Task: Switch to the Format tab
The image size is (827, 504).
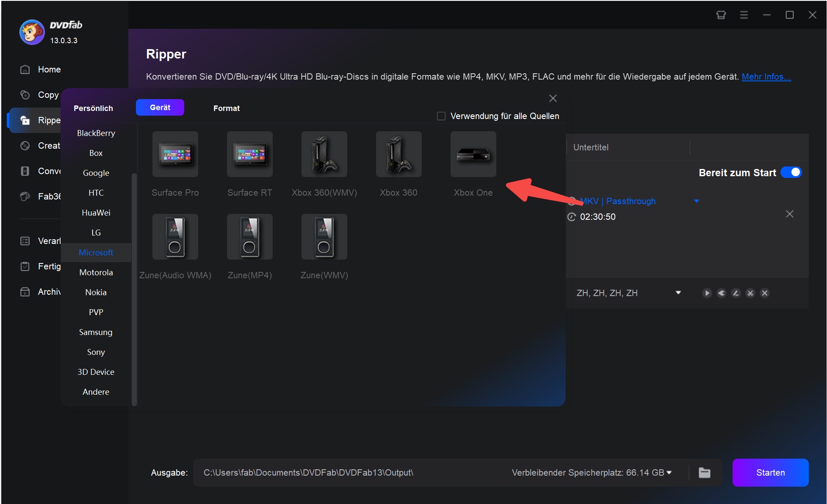Action: (227, 108)
